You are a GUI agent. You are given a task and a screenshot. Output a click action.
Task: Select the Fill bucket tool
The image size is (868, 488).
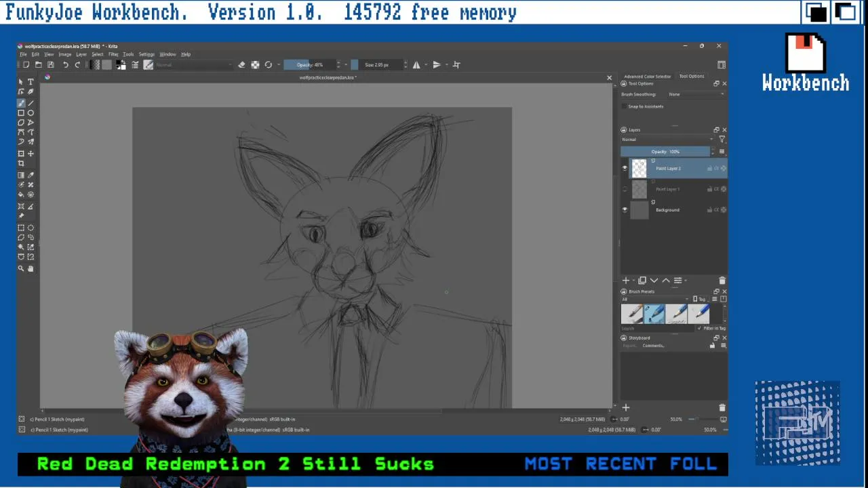[21, 195]
